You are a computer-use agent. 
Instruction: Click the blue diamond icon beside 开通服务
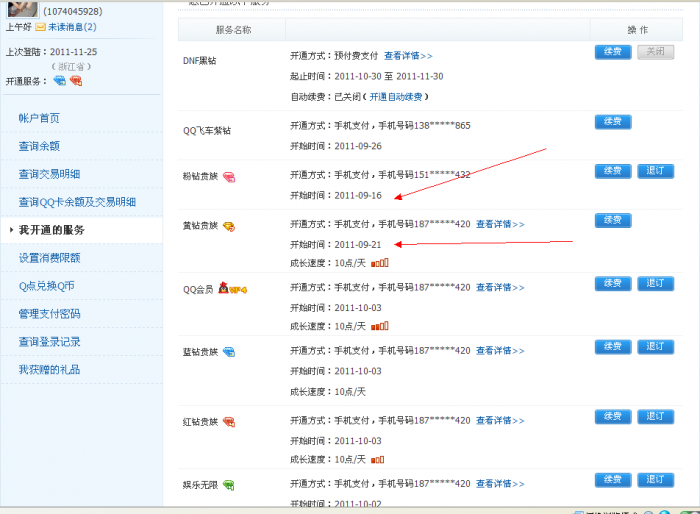[x=59, y=81]
